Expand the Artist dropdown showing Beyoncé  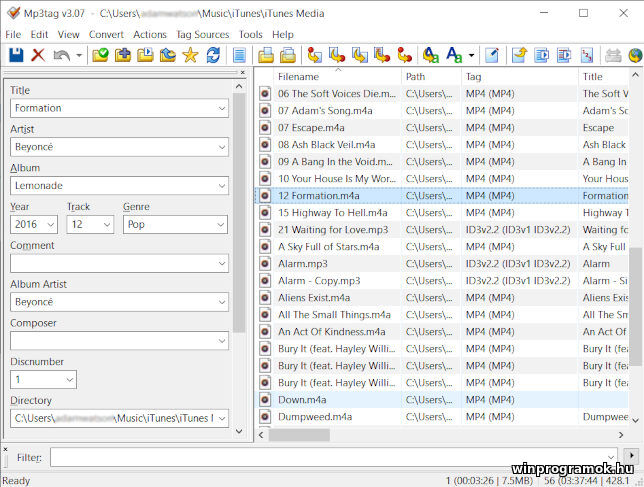(x=221, y=147)
